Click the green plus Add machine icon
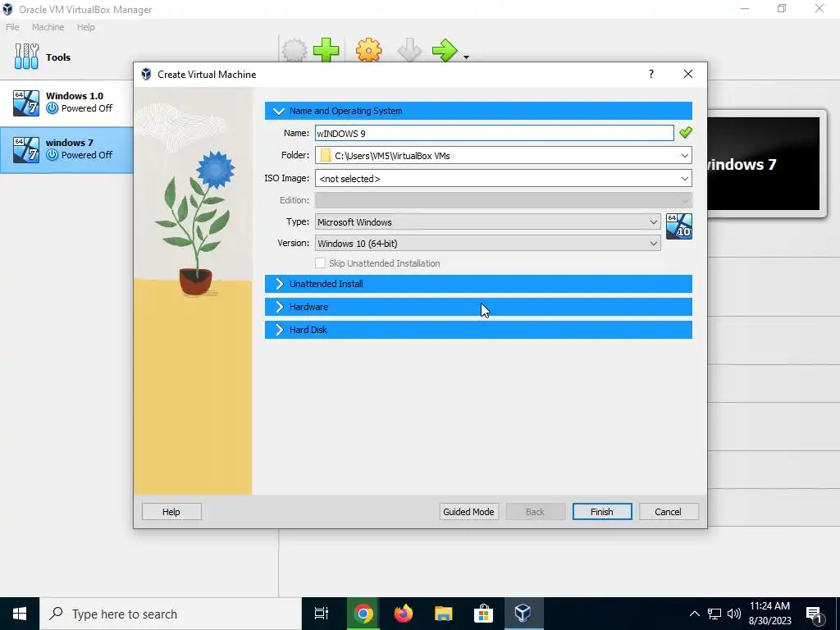This screenshot has width=840, height=630. pos(326,50)
